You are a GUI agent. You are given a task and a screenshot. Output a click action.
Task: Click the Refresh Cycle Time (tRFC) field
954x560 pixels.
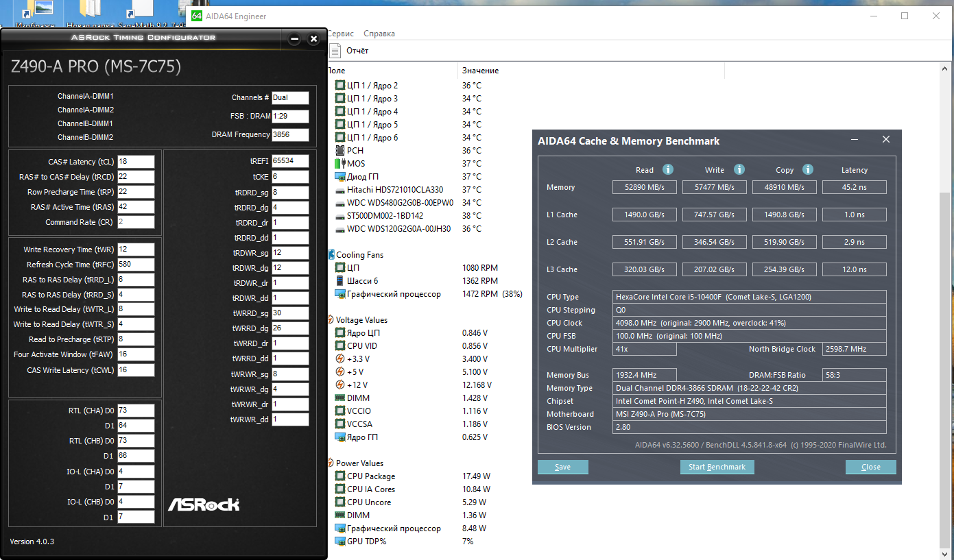pos(136,265)
